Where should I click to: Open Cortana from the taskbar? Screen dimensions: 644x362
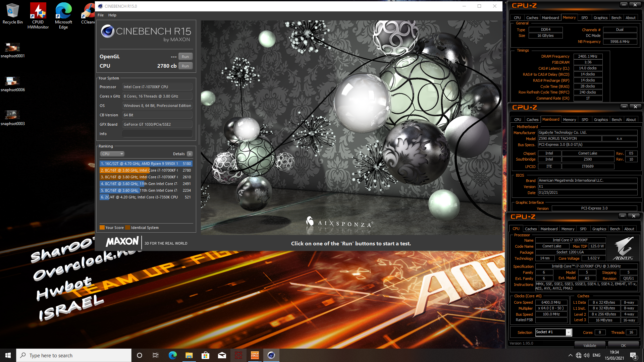pyautogui.click(x=140, y=355)
